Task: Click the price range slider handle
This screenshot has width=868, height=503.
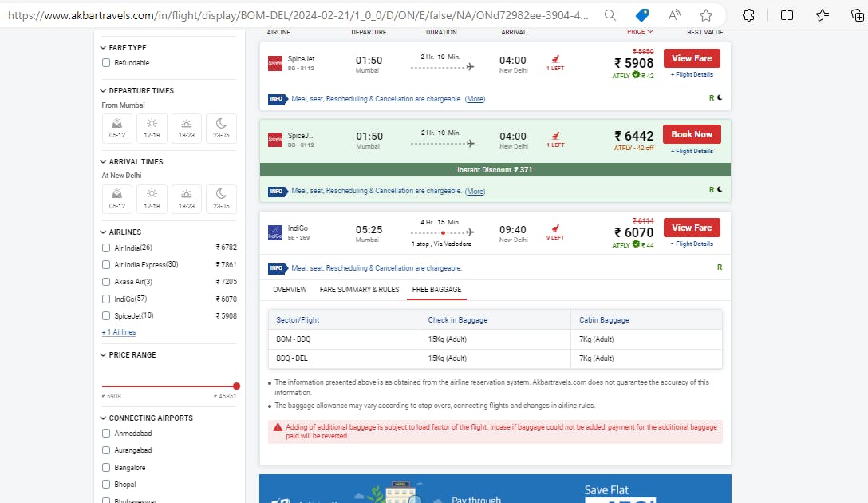Action: click(x=236, y=386)
